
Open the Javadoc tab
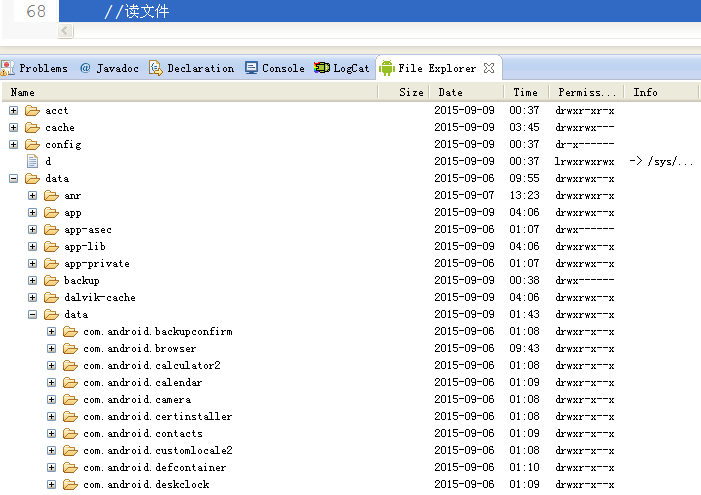point(110,68)
